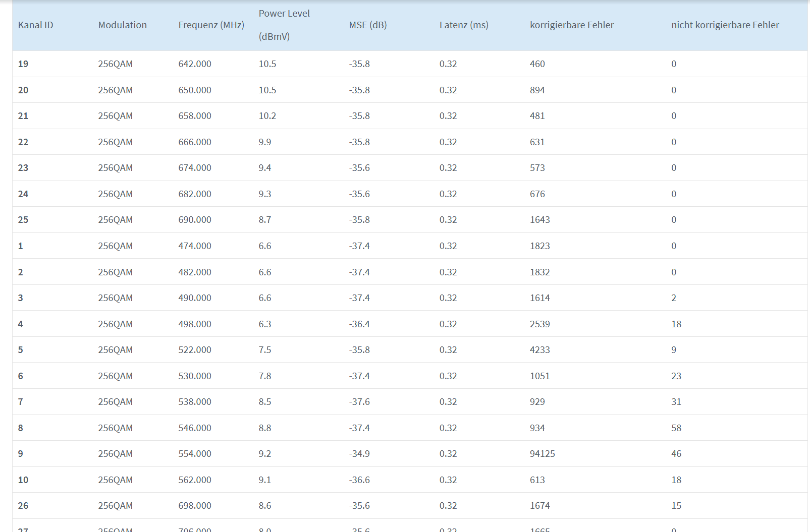
Task: Click MSE value "-34.9"
Action: 359,454
